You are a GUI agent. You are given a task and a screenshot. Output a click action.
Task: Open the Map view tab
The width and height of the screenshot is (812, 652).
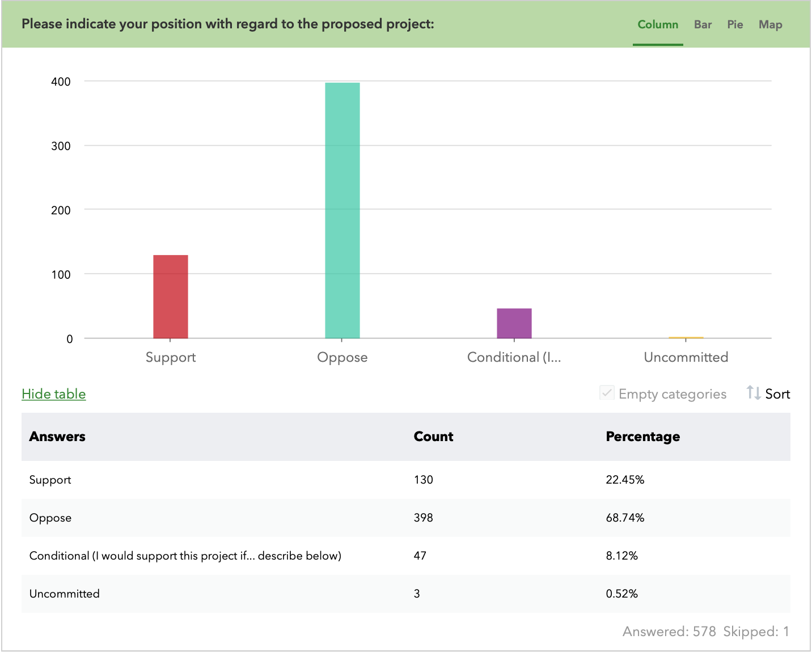pos(770,24)
